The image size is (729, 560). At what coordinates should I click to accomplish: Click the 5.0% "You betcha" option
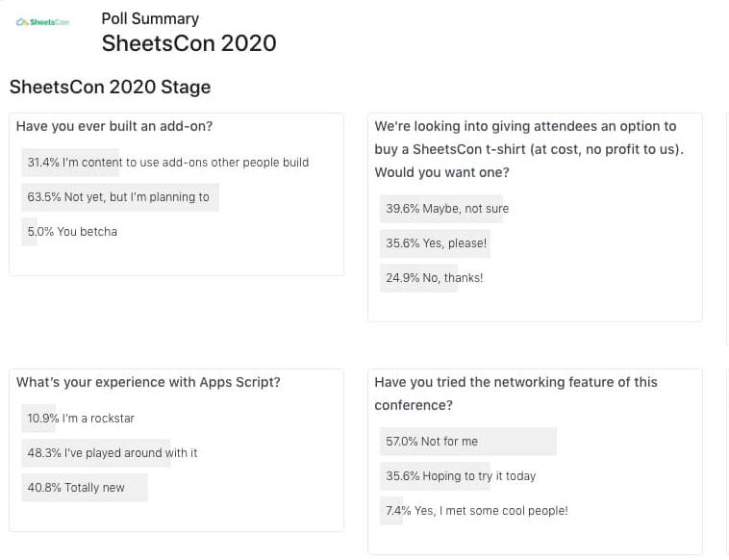click(x=72, y=232)
